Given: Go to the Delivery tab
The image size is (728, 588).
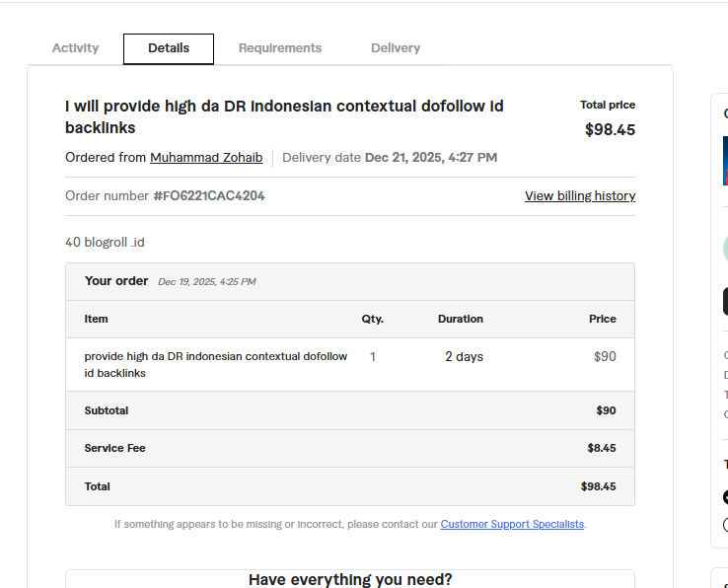Looking at the screenshot, I should tap(396, 48).
